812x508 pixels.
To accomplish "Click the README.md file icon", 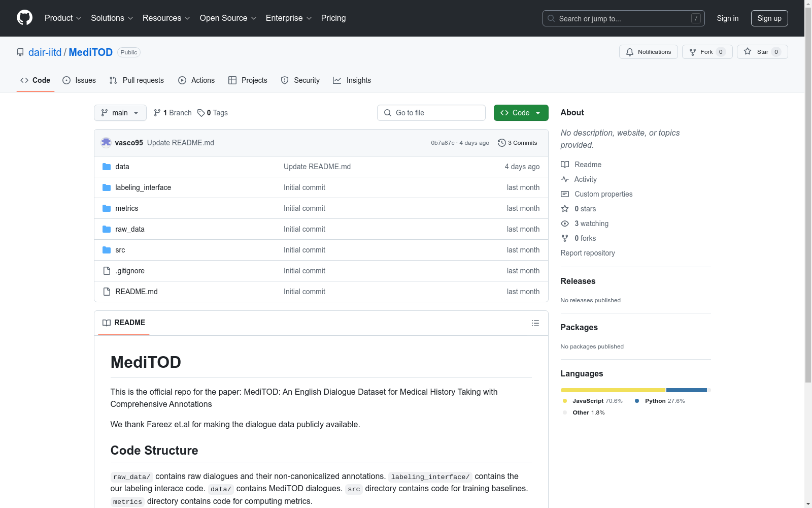I will pos(107,292).
